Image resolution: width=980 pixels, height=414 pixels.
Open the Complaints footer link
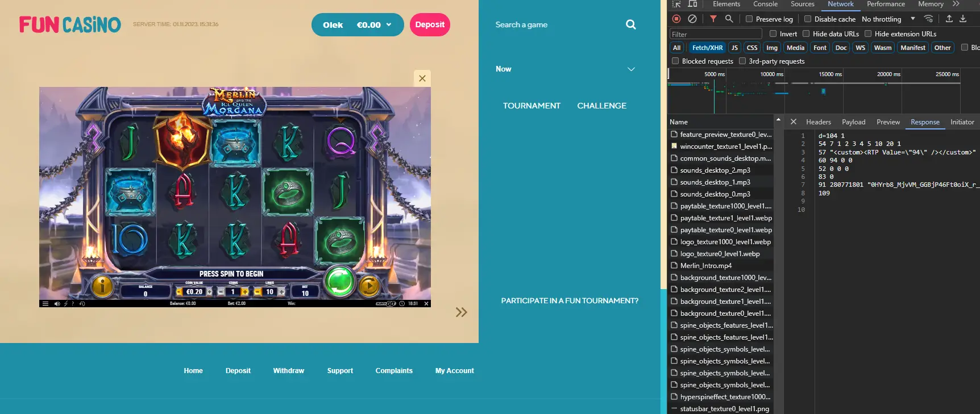(394, 371)
